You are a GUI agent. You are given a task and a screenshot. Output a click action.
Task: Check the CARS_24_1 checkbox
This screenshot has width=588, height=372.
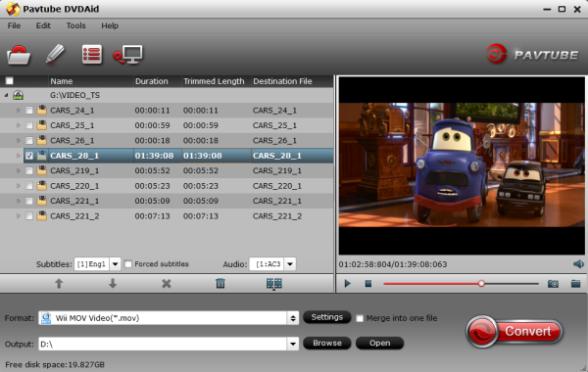point(28,111)
